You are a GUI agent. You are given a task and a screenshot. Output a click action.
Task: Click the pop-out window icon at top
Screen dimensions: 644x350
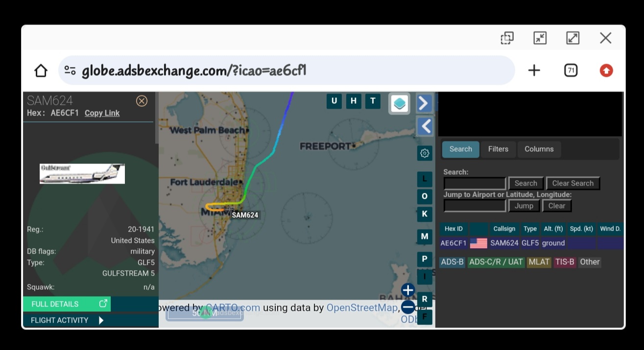click(x=507, y=38)
